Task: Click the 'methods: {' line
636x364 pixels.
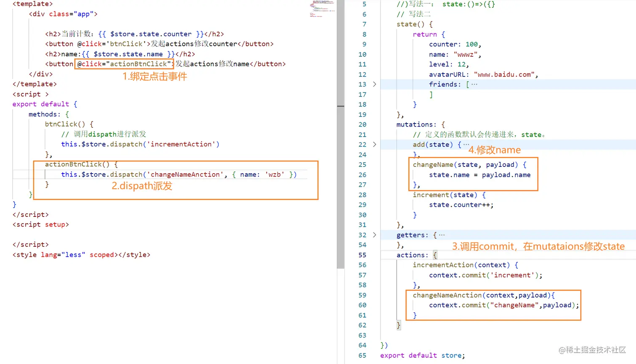Action: tap(49, 114)
